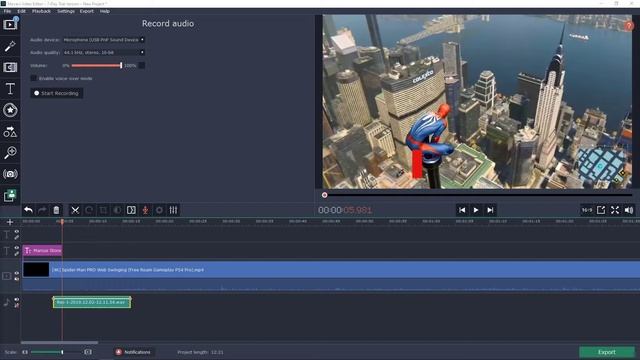Open the Notifications button
The image size is (640, 360).
[133, 352]
